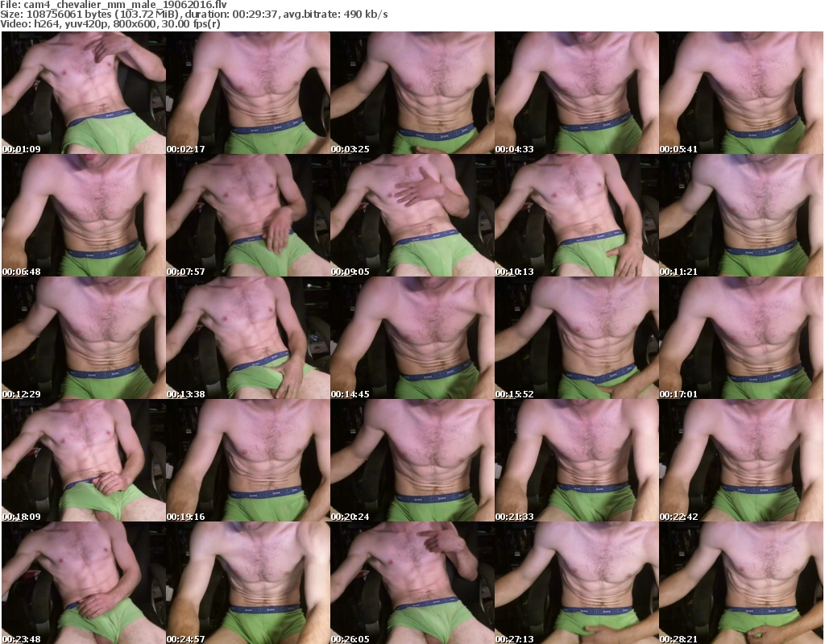This screenshot has width=825, height=644.
Task: Click the frame stamped 00:28:21
Action: pyautogui.click(x=741, y=583)
